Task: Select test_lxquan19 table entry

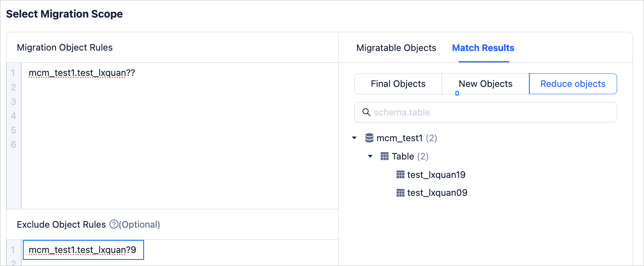Action: coord(436,175)
